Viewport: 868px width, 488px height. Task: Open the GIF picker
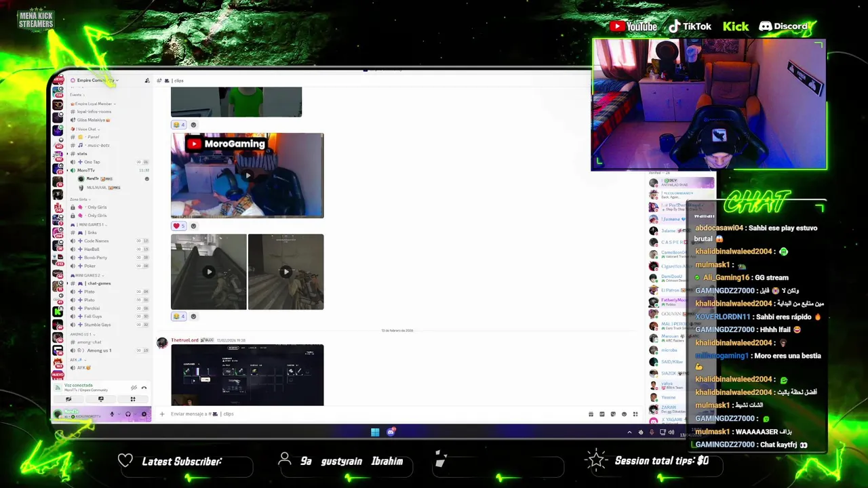point(601,414)
